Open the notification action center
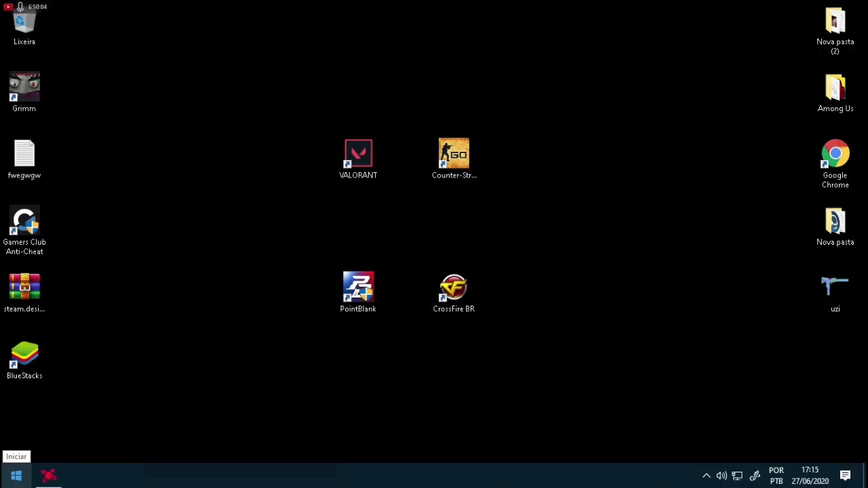This screenshot has width=868, height=488. pyautogui.click(x=846, y=476)
